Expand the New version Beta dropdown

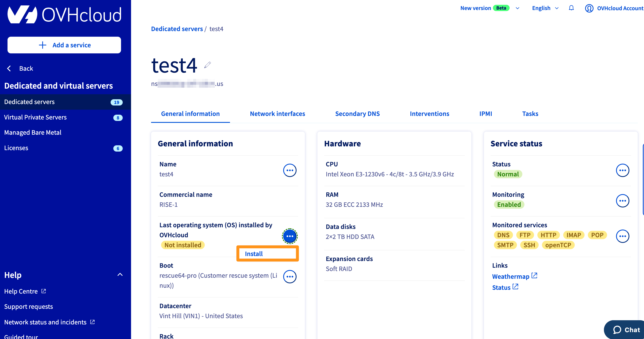pyautogui.click(x=518, y=8)
